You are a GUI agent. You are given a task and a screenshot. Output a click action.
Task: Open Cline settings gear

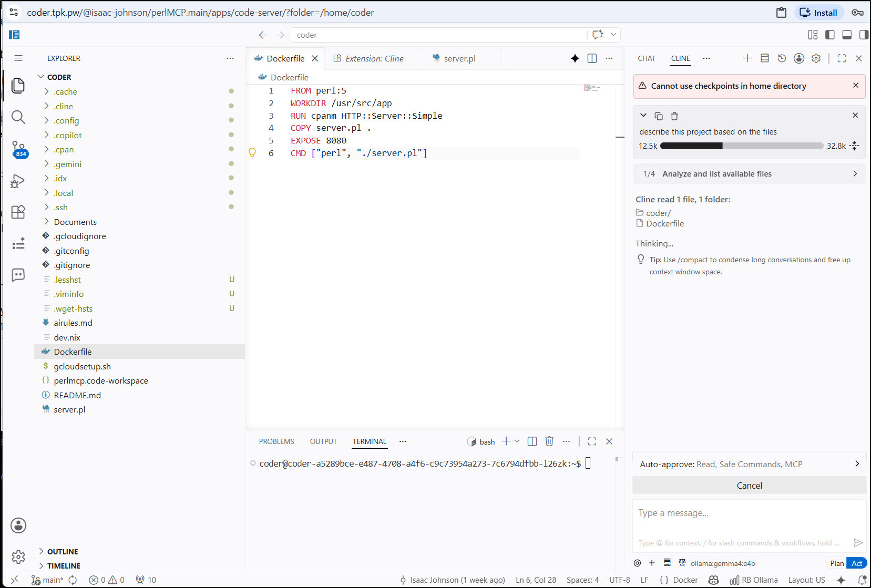pyautogui.click(x=816, y=58)
